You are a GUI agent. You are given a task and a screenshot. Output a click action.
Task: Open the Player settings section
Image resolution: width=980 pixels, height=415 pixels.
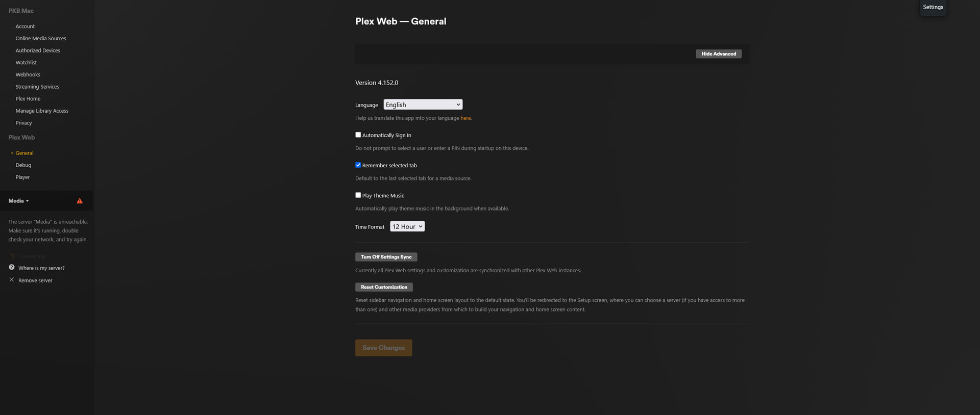22,177
